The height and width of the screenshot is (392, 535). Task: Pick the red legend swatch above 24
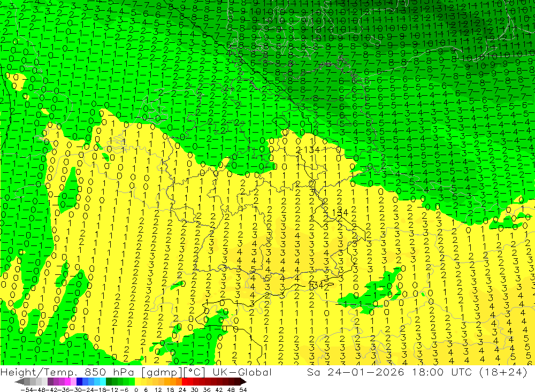pyautogui.click(x=184, y=382)
